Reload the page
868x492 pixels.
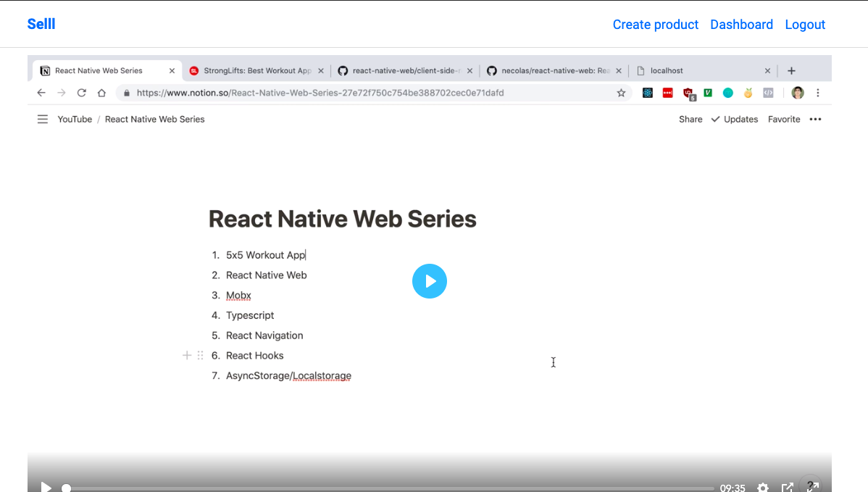pos(81,93)
